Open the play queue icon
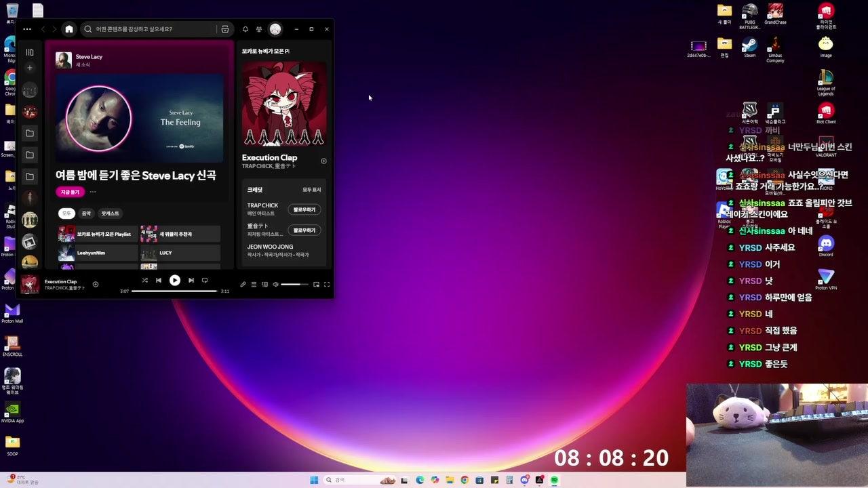The height and width of the screenshot is (488, 868). click(x=254, y=285)
